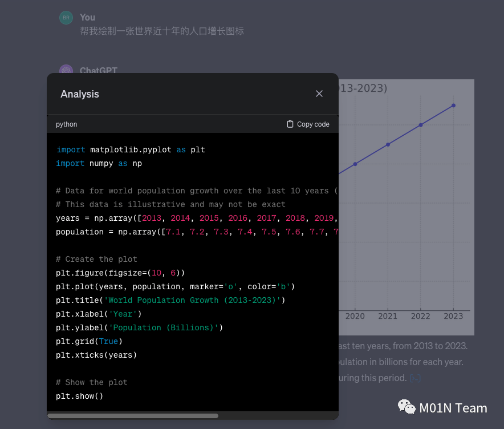This screenshot has width=504, height=429.
Task: Click the '# This data is illustrative' comment
Action: [x=170, y=205]
